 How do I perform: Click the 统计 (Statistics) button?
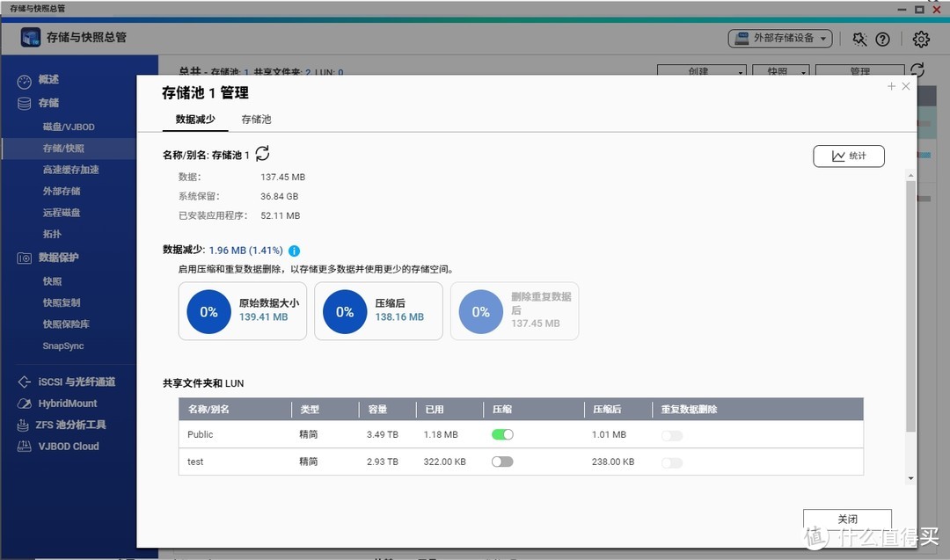[x=848, y=156]
